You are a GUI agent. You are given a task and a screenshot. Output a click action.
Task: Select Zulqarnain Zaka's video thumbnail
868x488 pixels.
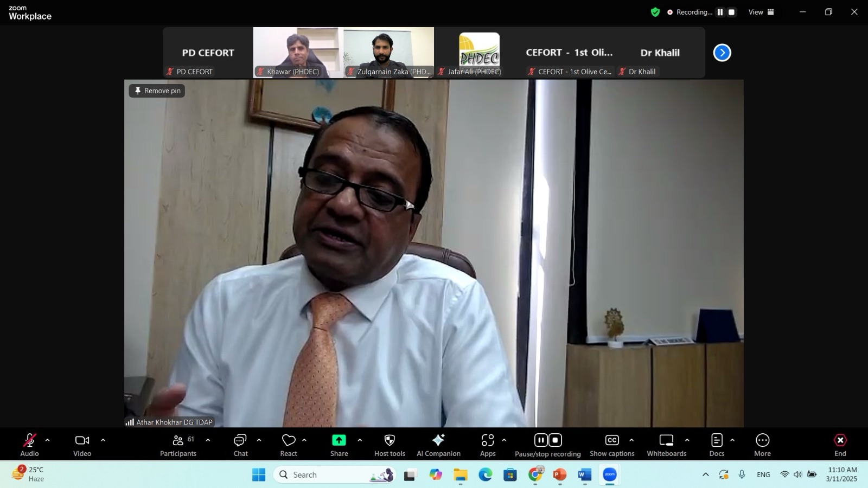tap(388, 53)
